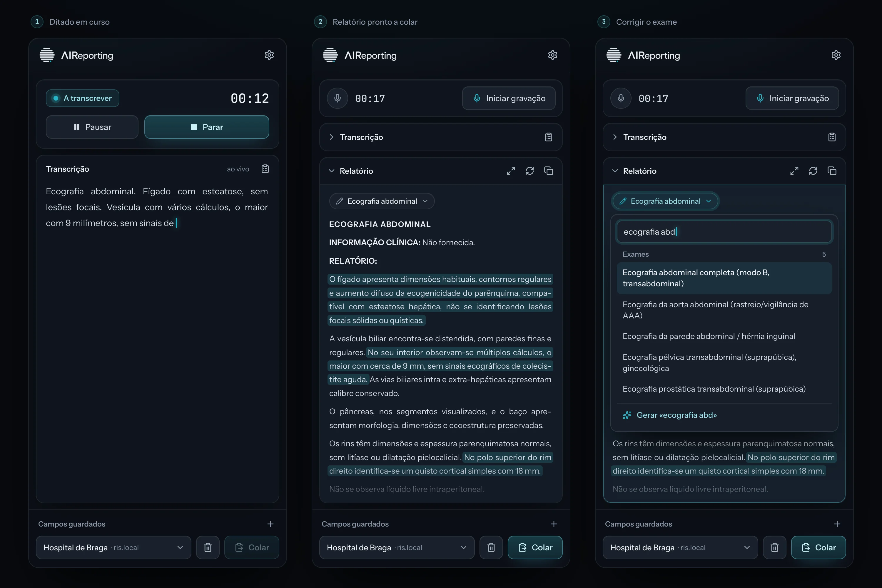Screen dimensions: 882x588
Task: Add saved field plus icon in Corrigir o exame panel
Action: pyautogui.click(x=837, y=524)
